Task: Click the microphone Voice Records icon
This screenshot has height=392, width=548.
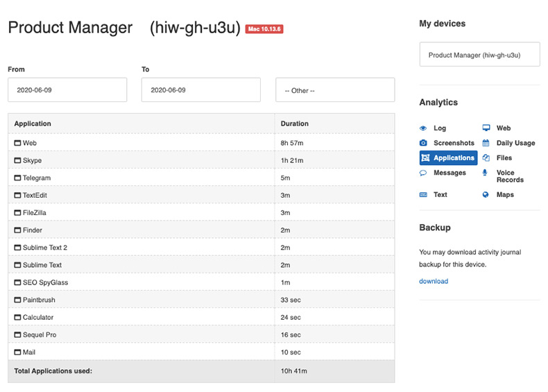Action: coord(485,172)
